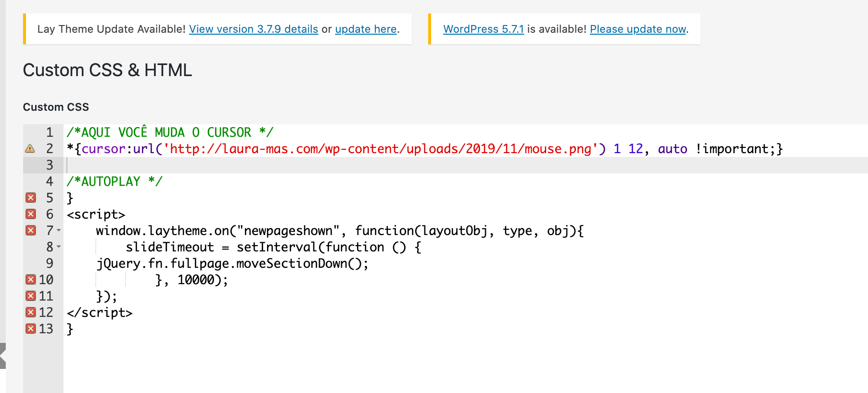The height and width of the screenshot is (393, 868).
Task: Collapse the fold arrow on line 8
Action: click(x=59, y=247)
